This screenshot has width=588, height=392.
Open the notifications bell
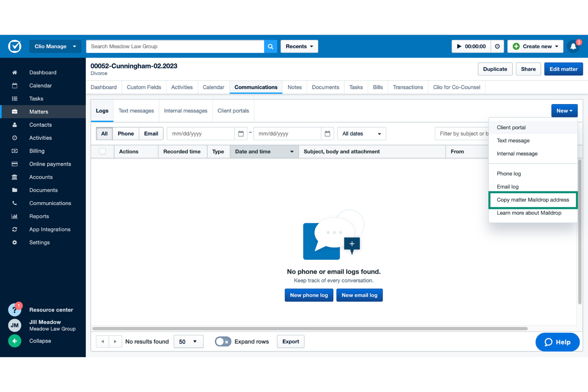[573, 46]
